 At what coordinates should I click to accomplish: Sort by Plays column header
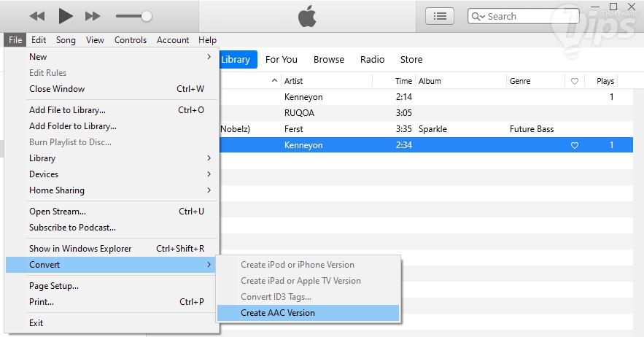click(x=601, y=81)
